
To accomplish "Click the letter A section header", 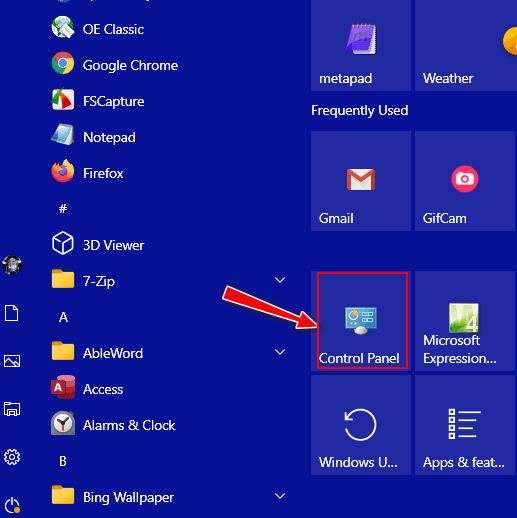I will coord(63,317).
